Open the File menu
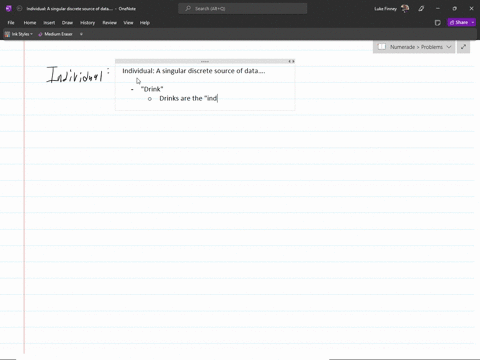This screenshot has width=480, height=360. 11,23
